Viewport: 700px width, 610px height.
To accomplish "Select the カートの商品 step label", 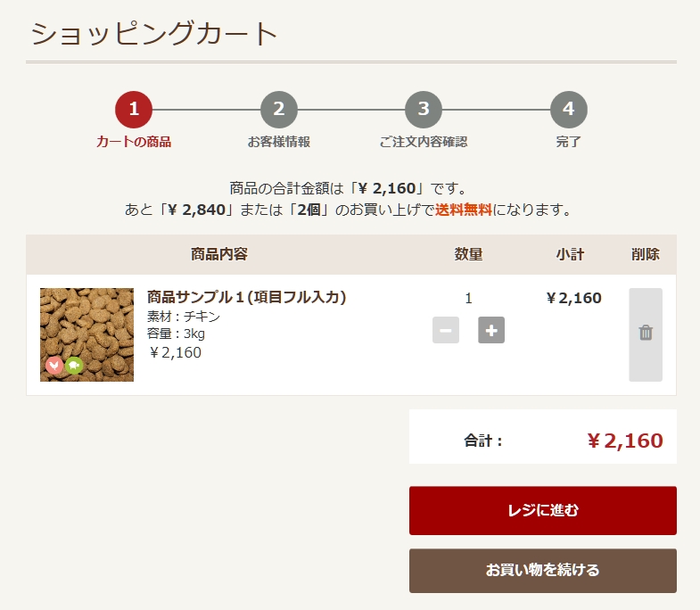I will (134, 142).
